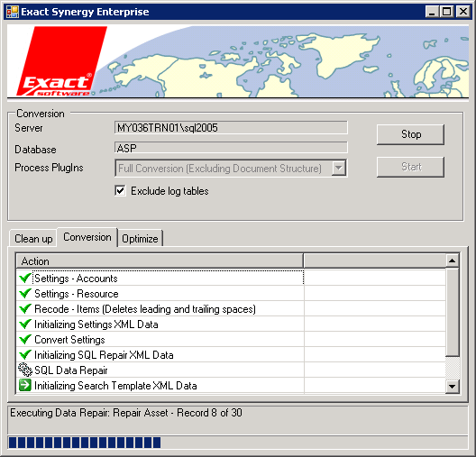This screenshot has width=476, height=457.
Task: Close the Exact Synergy Enterprise window
Action: tap(463, 12)
